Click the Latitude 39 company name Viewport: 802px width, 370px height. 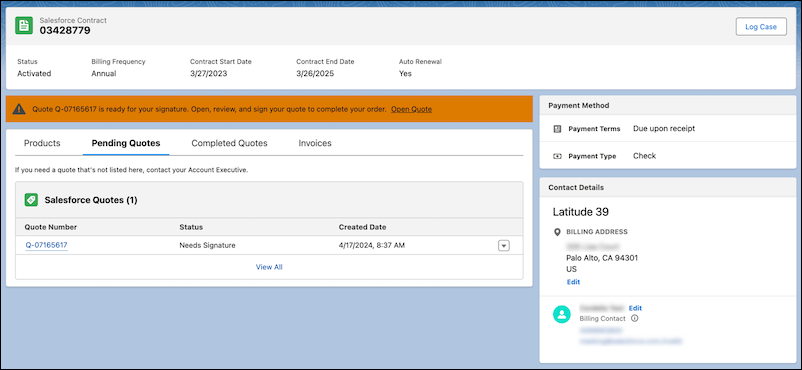(581, 212)
